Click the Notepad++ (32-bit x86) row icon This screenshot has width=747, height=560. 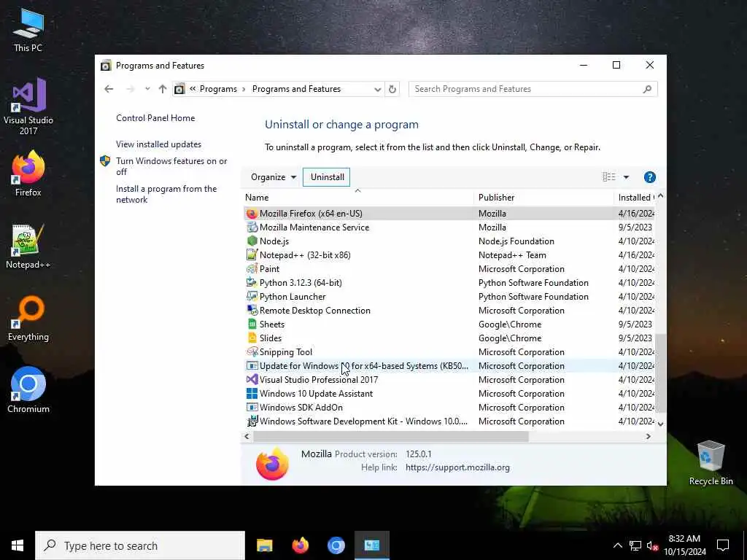[x=252, y=254]
